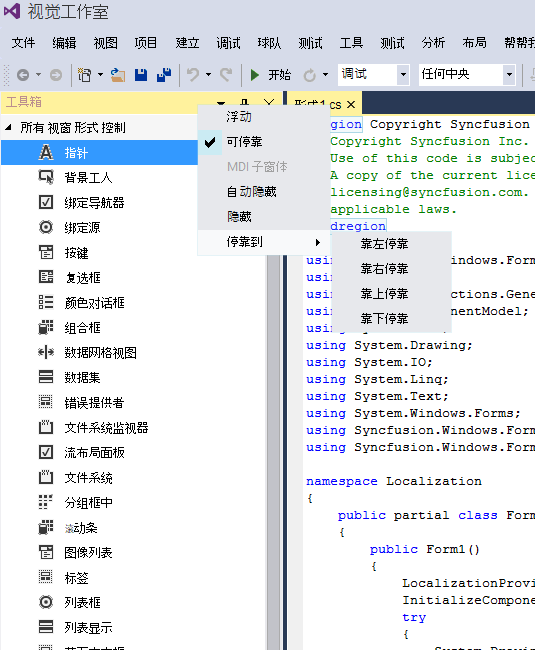Choose 靠左停靠 from submenu
The width and height of the screenshot is (535, 650).
(x=391, y=244)
